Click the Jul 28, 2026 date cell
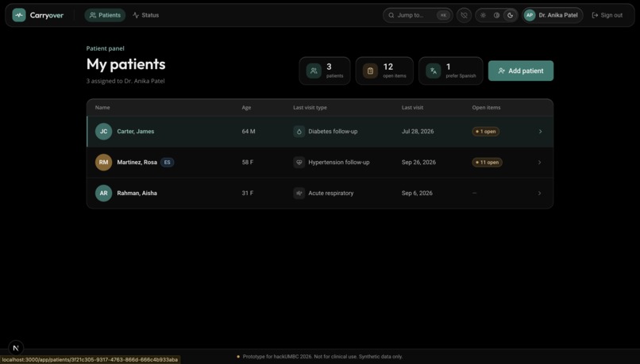640x364 pixels. 418,132
